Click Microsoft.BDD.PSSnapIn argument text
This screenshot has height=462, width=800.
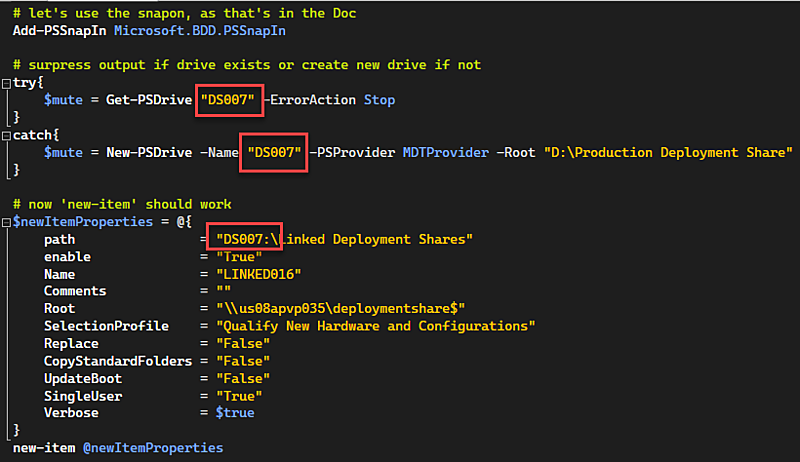point(199,31)
